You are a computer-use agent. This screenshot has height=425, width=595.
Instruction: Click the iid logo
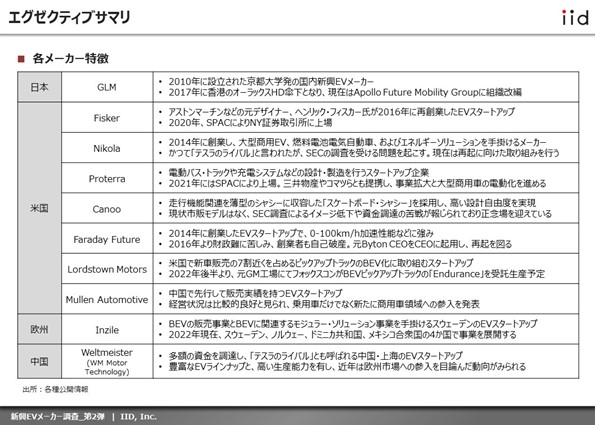575,17
